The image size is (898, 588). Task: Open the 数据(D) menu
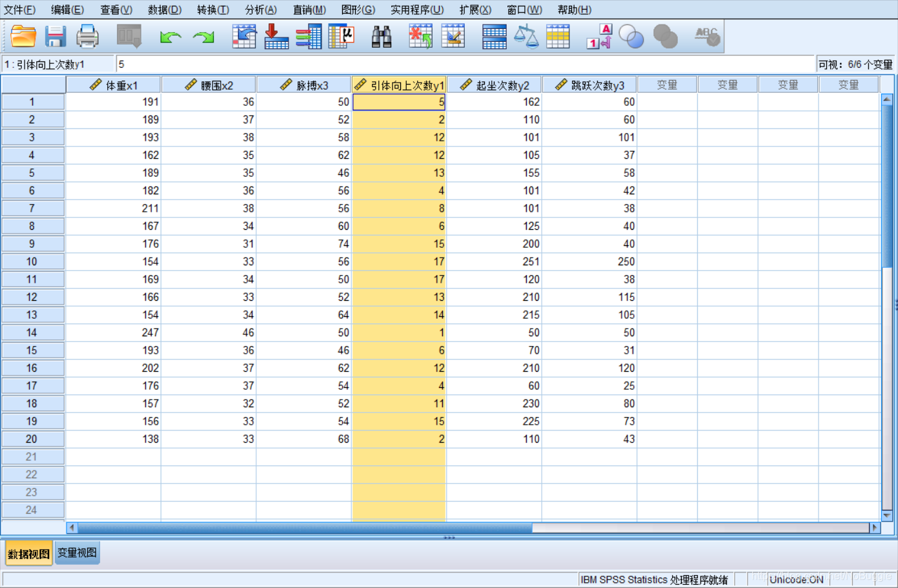[165, 10]
